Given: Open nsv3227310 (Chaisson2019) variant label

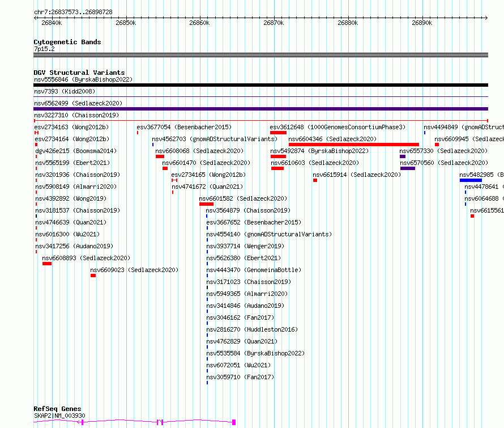Looking at the screenshot, I should [x=76, y=115].
